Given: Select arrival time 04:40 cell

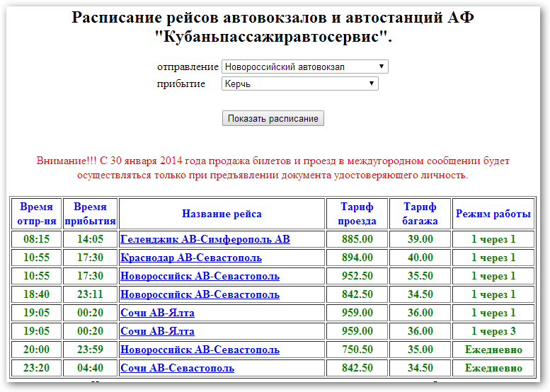Looking at the screenshot, I should 90,368.
